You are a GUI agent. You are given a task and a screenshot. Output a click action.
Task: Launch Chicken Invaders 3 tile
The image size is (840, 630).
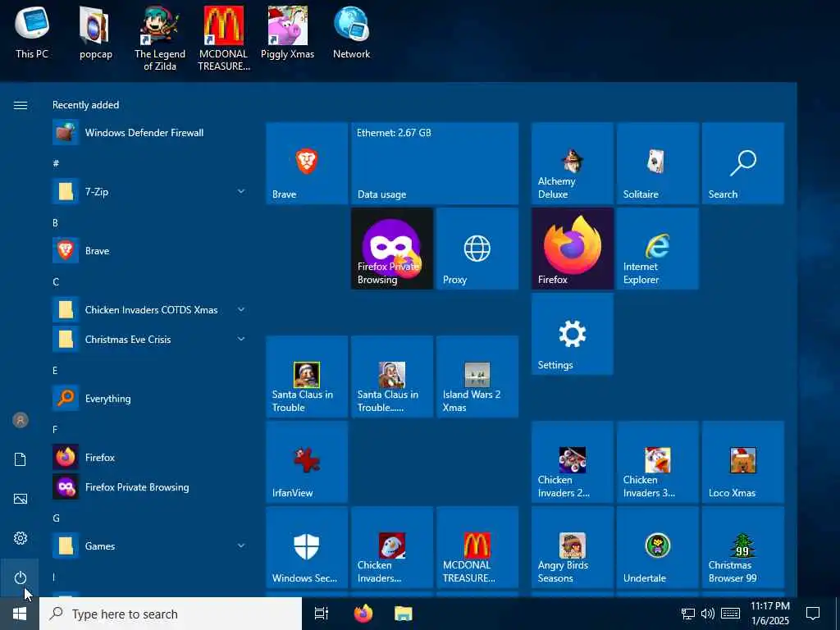(657, 462)
